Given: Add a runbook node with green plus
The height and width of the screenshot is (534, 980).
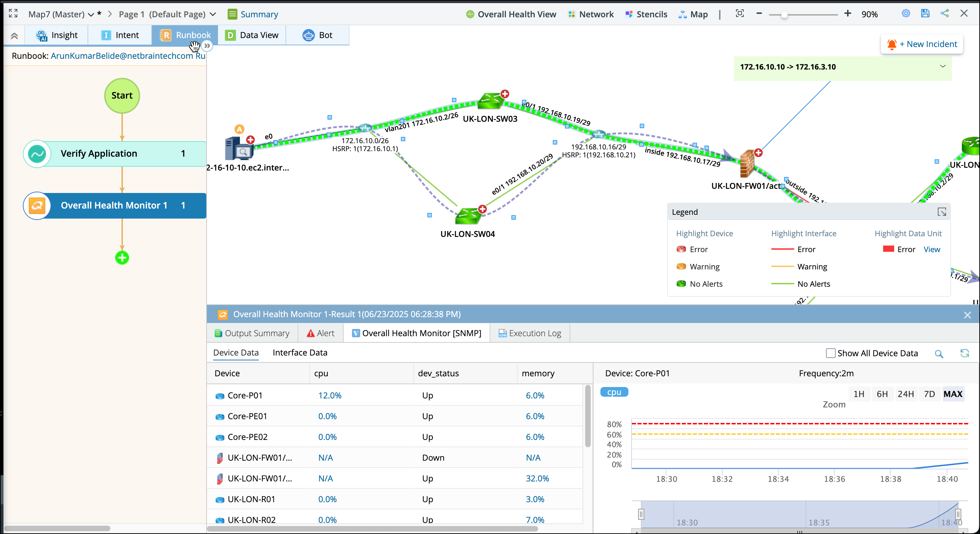Looking at the screenshot, I should click(x=122, y=258).
